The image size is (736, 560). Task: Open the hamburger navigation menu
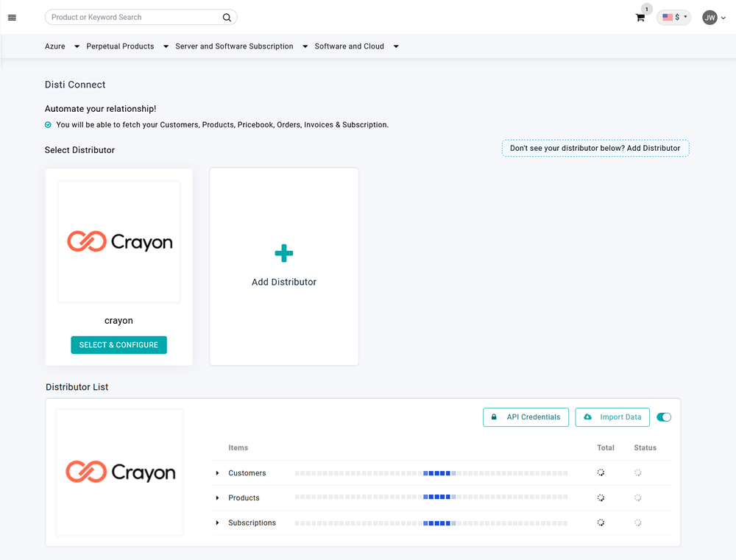pos(13,18)
